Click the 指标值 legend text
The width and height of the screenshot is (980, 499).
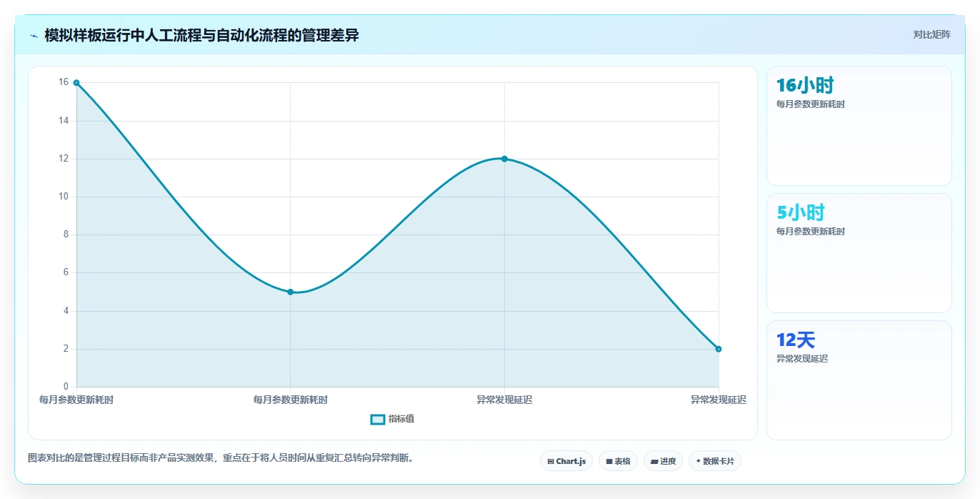401,420
